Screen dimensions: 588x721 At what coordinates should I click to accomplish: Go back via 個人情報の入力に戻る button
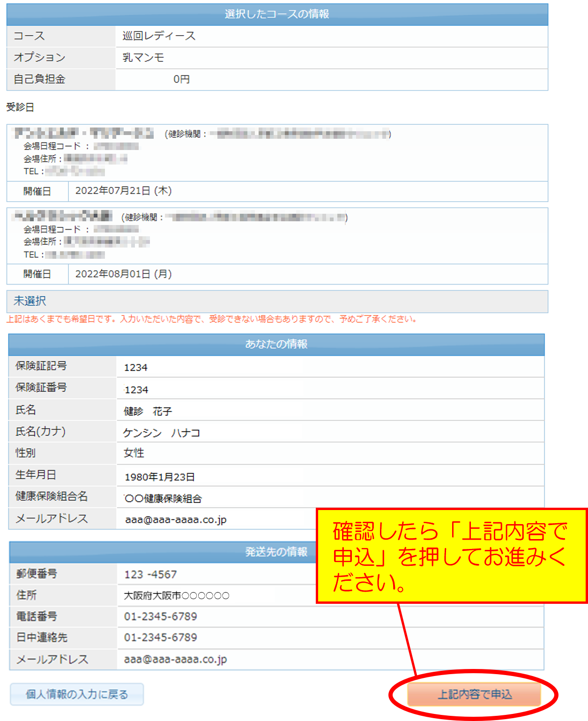[77, 694]
